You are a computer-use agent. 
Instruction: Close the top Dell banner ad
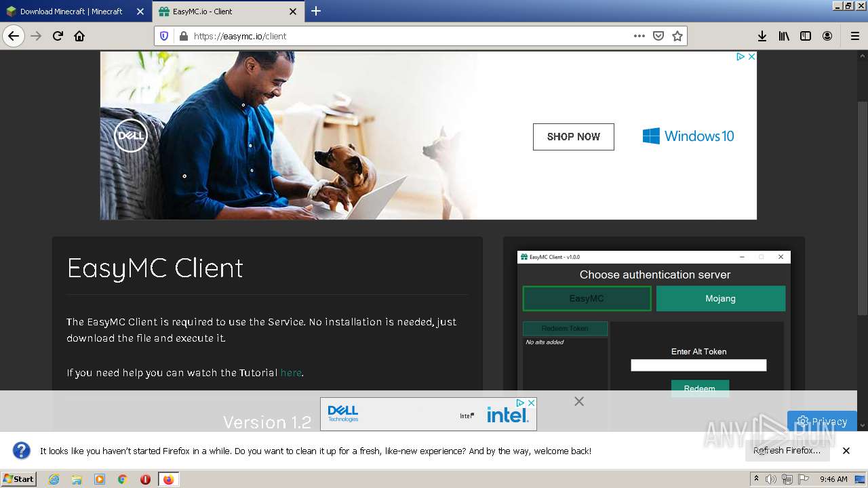751,57
